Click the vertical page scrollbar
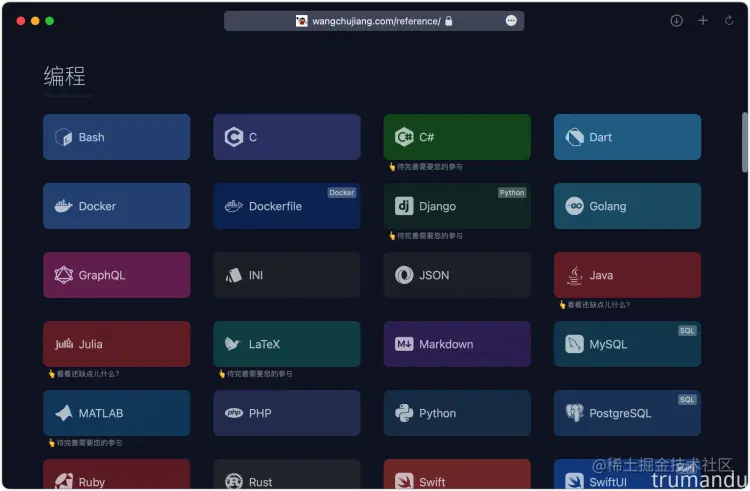The image size is (750, 491). [744, 142]
